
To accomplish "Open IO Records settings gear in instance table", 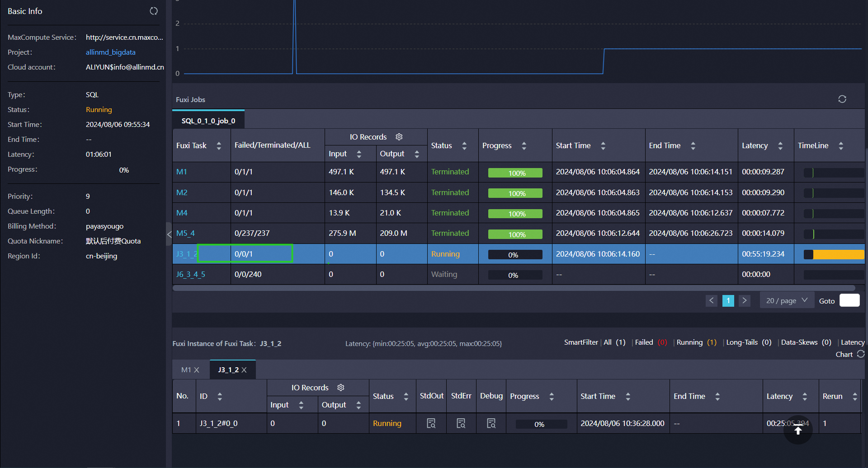I will coord(341,388).
